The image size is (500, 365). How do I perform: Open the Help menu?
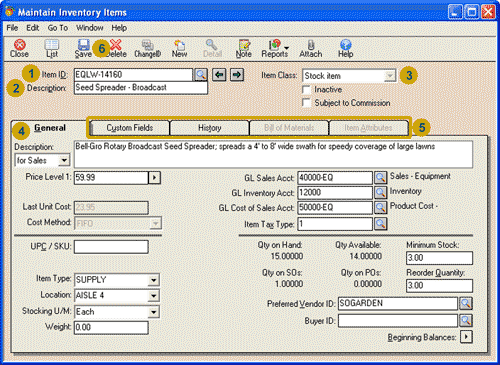pyautogui.click(x=119, y=28)
